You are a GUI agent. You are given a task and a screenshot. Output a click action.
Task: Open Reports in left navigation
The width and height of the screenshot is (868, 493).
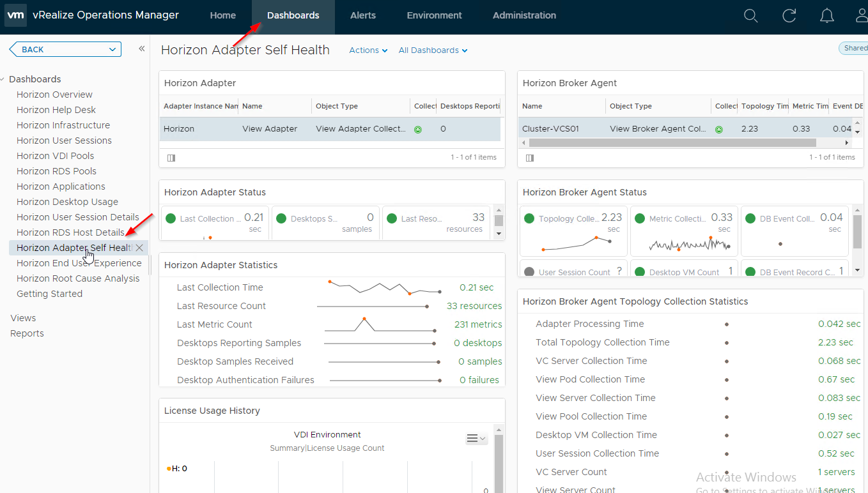click(27, 333)
